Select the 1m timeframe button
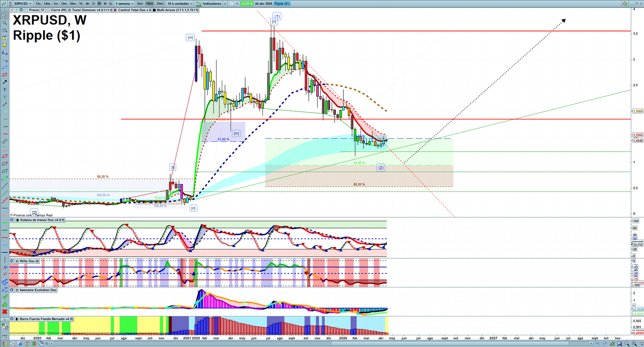This screenshot has width=644, height=347. click(56, 4)
